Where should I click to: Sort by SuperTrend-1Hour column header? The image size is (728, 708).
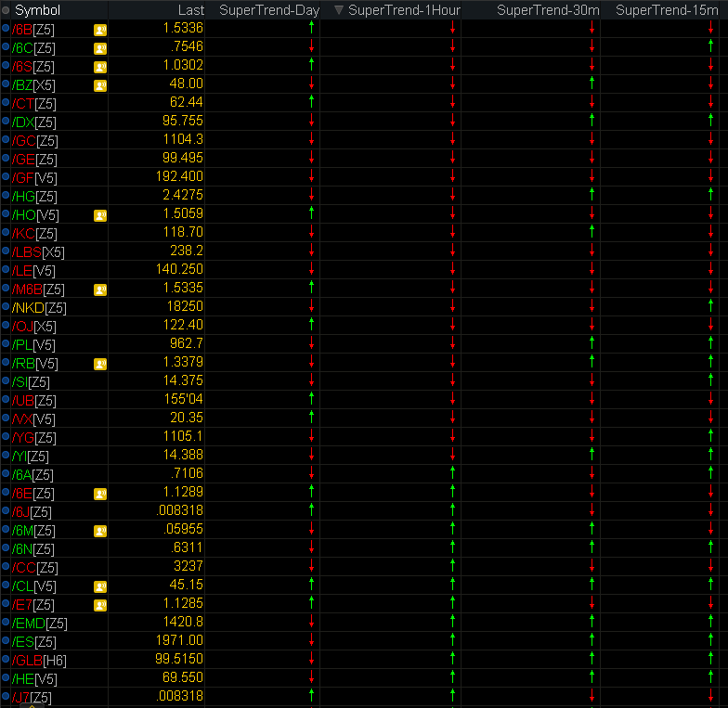tap(404, 10)
